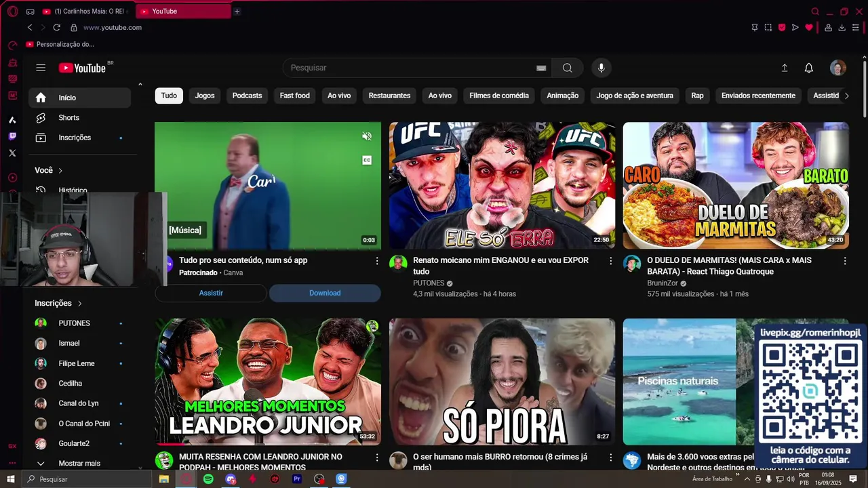Expand Mostrar mais in subscriptions

click(80, 464)
